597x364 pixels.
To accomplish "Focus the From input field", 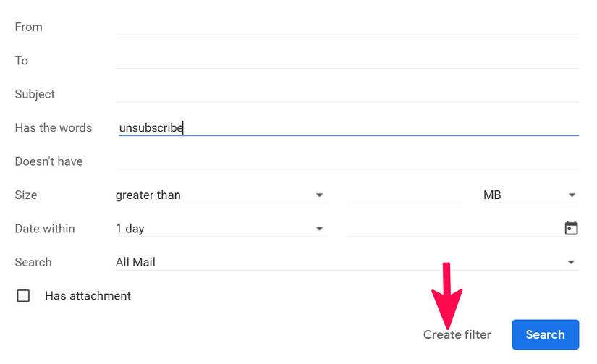I will click(347, 26).
